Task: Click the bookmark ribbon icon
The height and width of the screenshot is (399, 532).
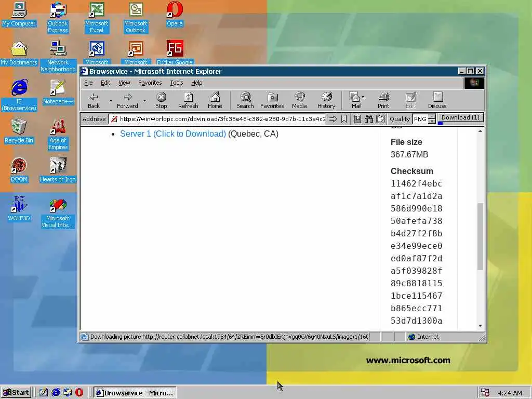Action: [344, 119]
